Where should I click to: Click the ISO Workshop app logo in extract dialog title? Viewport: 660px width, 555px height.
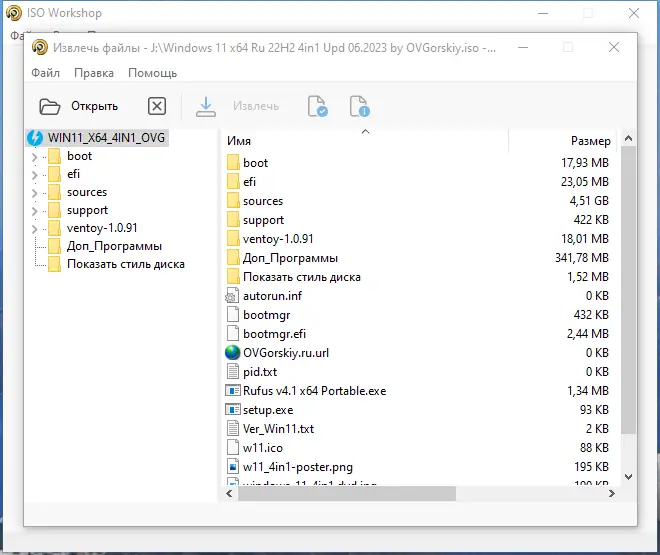coord(40,47)
